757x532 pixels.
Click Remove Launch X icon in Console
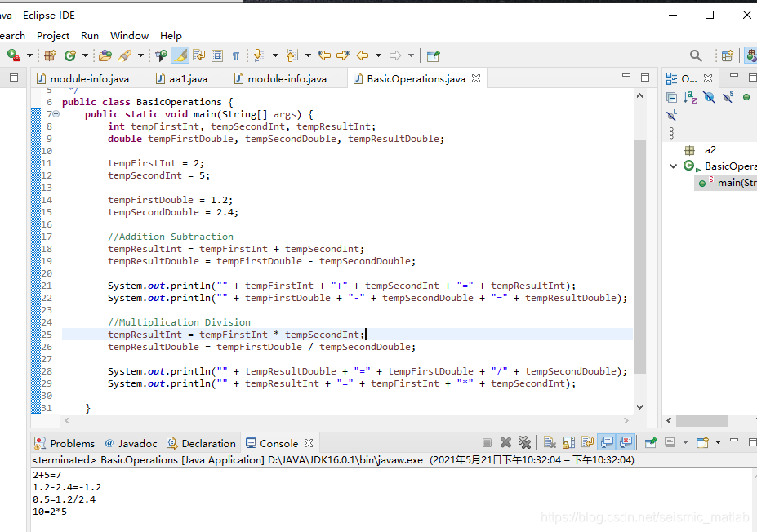pos(505,442)
